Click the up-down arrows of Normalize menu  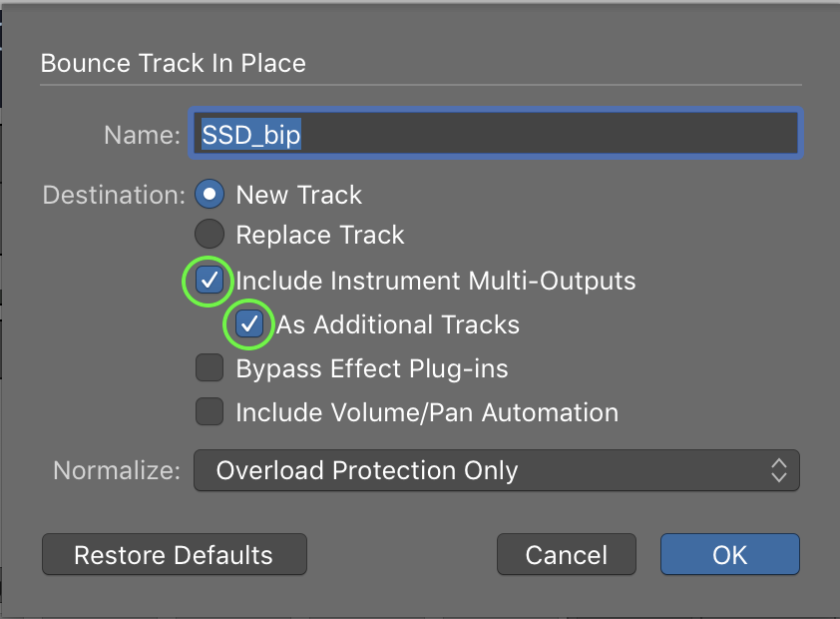click(778, 470)
